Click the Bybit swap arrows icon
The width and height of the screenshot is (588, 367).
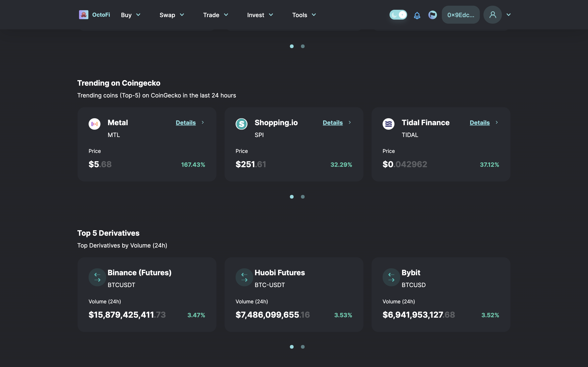391,277
